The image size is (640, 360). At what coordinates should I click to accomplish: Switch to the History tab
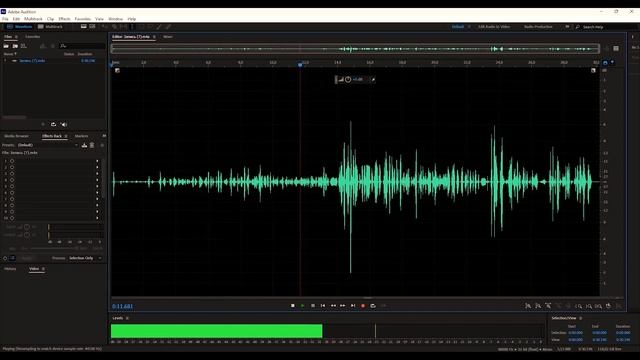point(10,269)
